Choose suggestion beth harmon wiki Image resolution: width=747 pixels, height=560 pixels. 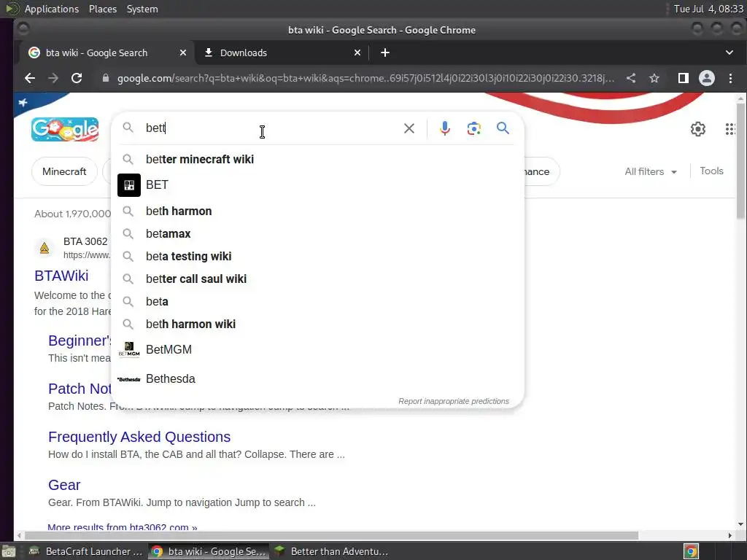click(x=317, y=324)
